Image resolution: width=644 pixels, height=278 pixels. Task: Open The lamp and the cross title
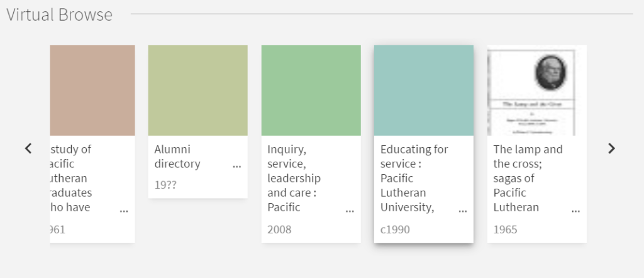pos(528,178)
